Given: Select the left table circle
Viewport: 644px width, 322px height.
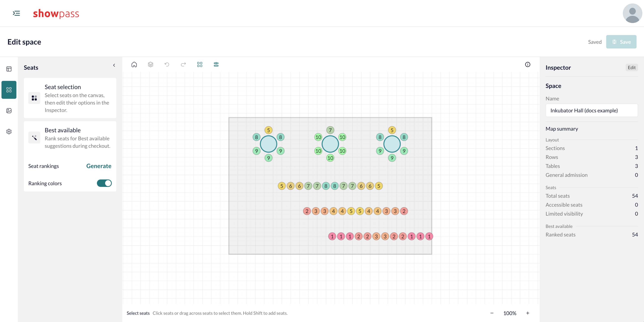Looking at the screenshot, I should 268,144.
